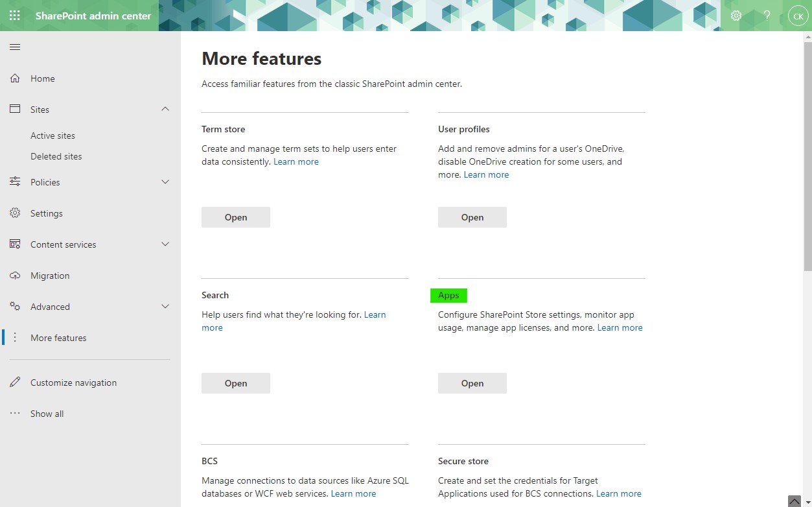Click Learn more under Term store

pos(296,161)
